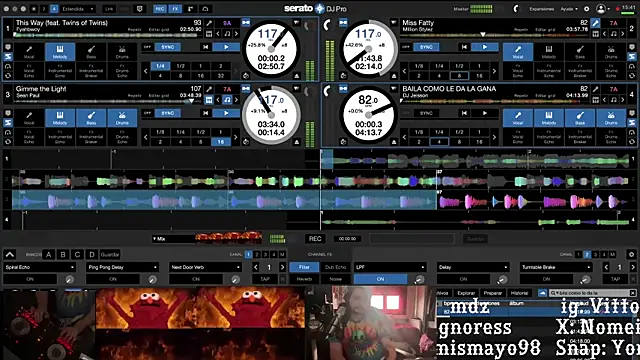
Task: Toggle SYNC on deck 1
Action: tap(168, 47)
